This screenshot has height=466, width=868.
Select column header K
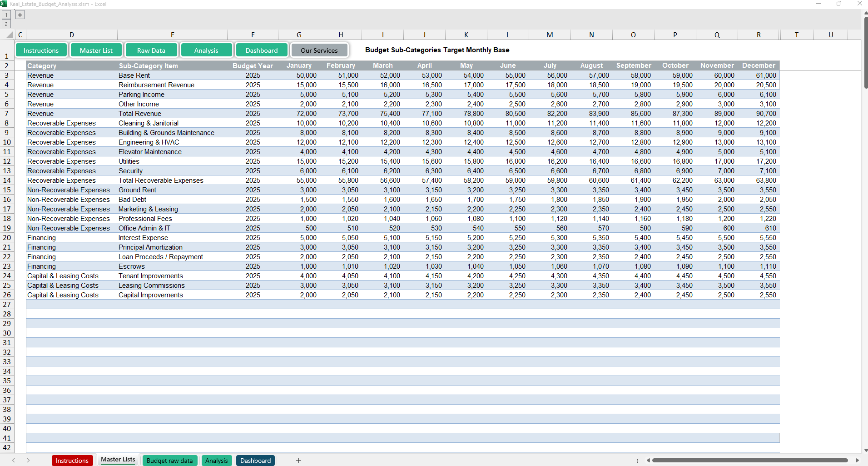tap(466, 35)
